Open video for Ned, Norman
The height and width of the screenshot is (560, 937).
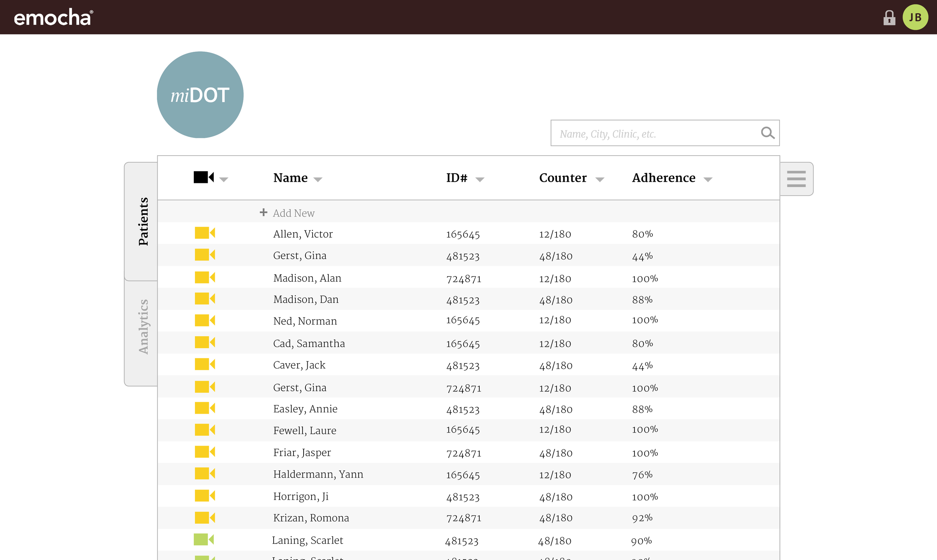point(205,320)
